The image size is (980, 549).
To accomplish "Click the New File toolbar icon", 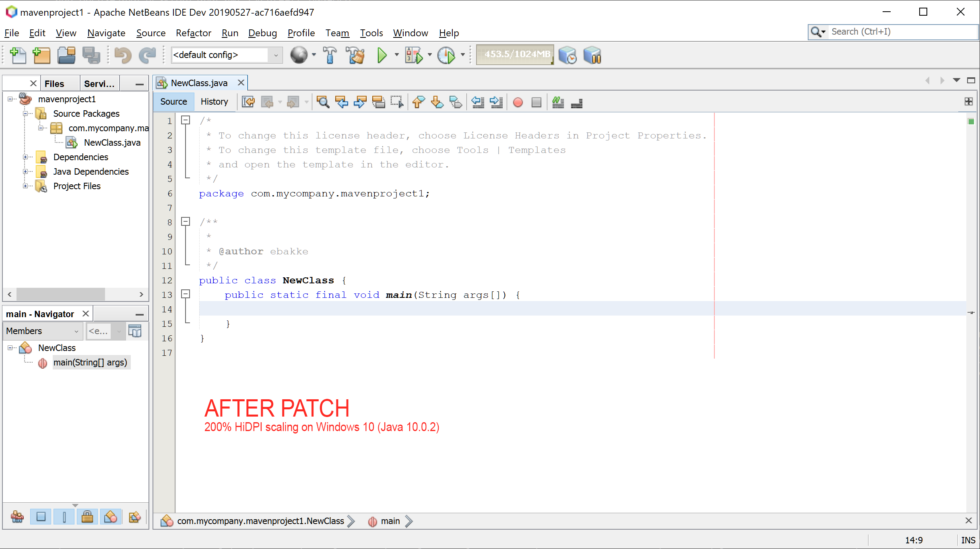I will (18, 55).
